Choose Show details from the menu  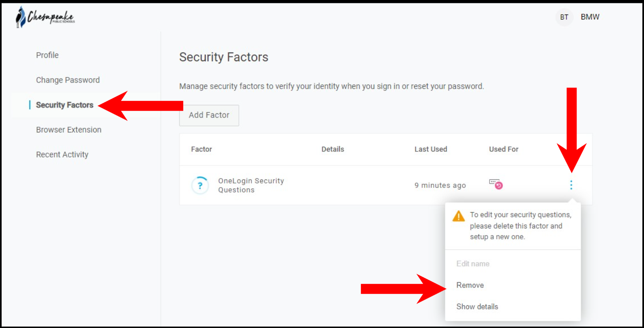(x=477, y=307)
